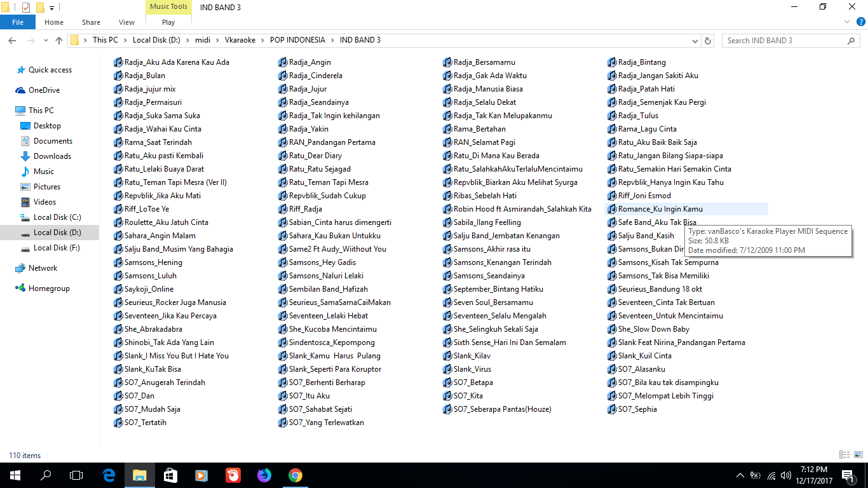Viewport: 868px width, 488px height.
Task: Launch Google Chrome from taskbar
Action: [x=295, y=475]
